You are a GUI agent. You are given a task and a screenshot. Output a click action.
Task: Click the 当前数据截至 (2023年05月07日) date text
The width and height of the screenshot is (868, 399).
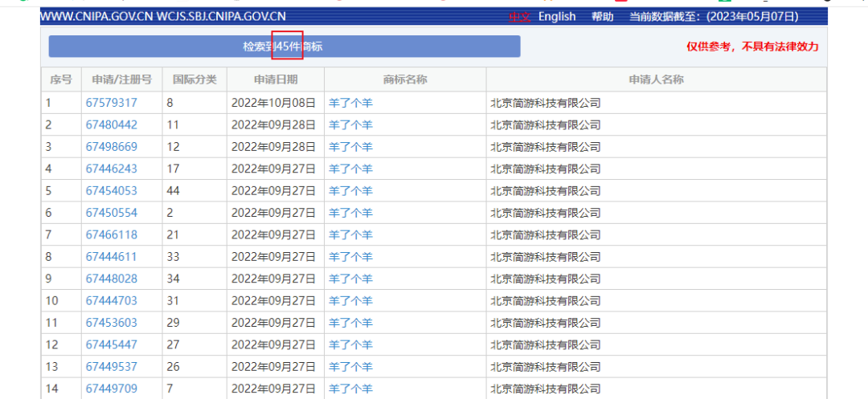pos(714,17)
